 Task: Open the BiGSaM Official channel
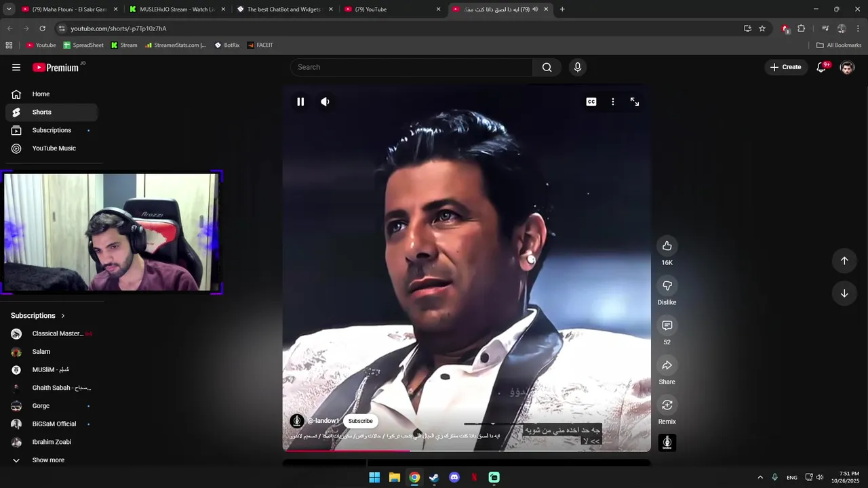pyautogui.click(x=52, y=424)
